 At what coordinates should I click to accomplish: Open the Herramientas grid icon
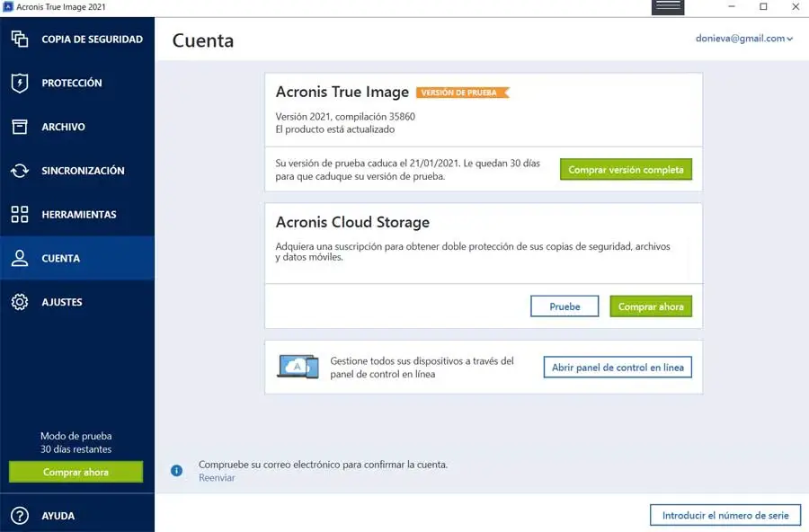[x=20, y=215]
